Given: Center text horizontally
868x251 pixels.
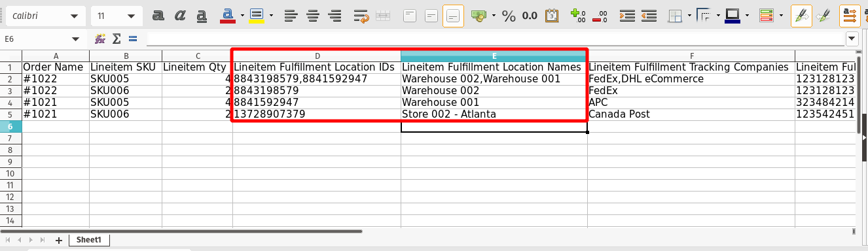Looking at the screenshot, I should click(313, 16).
